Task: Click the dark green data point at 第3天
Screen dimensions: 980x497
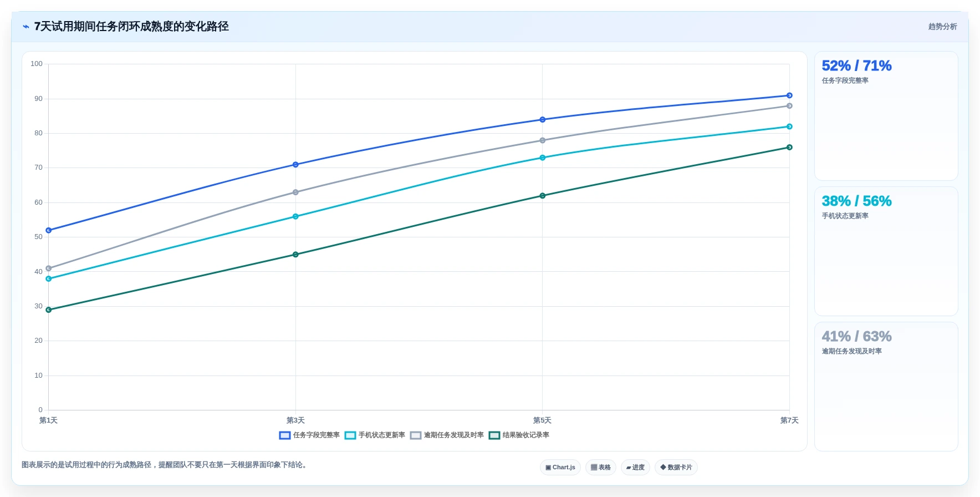Action: pyautogui.click(x=295, y=255)
